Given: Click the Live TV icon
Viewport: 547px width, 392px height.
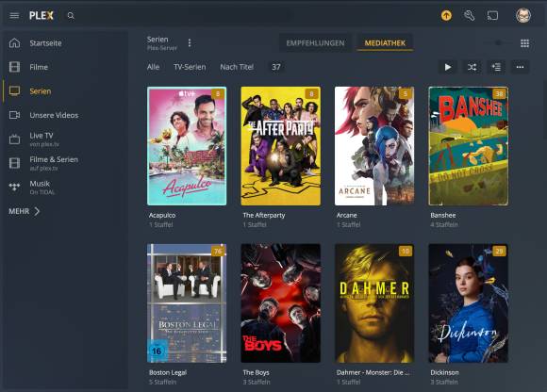Looking at the screenshot, I should pyautogui.click(x=15, y=139).
